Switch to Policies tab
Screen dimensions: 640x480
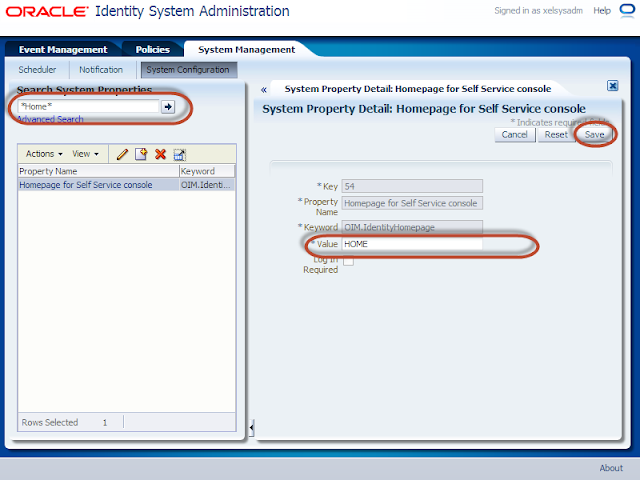pyautogui.click(x=153, y=49)
